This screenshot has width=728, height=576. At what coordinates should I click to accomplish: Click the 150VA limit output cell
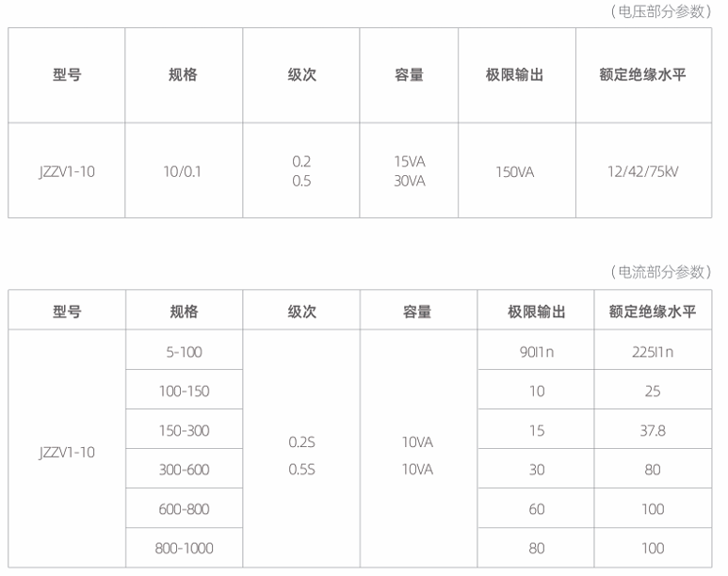pyautogui.click(x=515, y=171)
